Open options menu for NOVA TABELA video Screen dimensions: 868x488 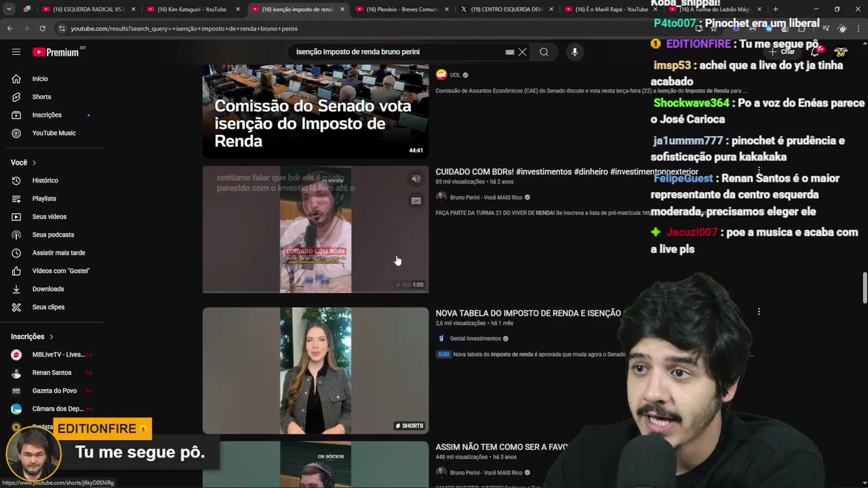click(759, 312)
